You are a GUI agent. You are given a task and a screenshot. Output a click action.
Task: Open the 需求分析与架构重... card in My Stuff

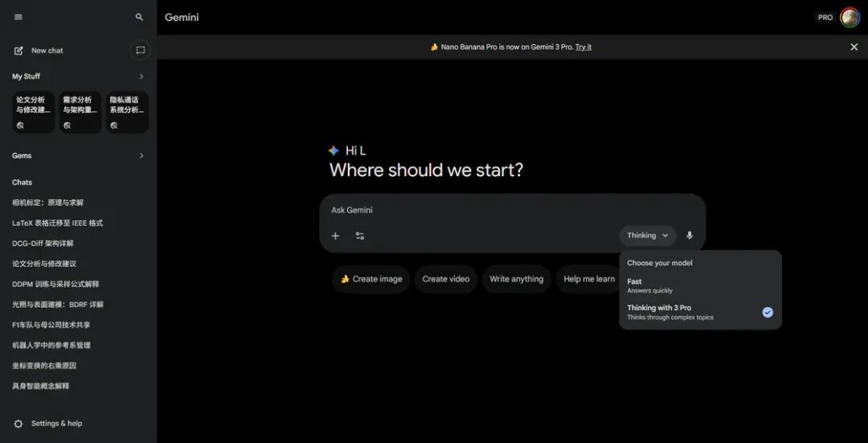point(80,113)
